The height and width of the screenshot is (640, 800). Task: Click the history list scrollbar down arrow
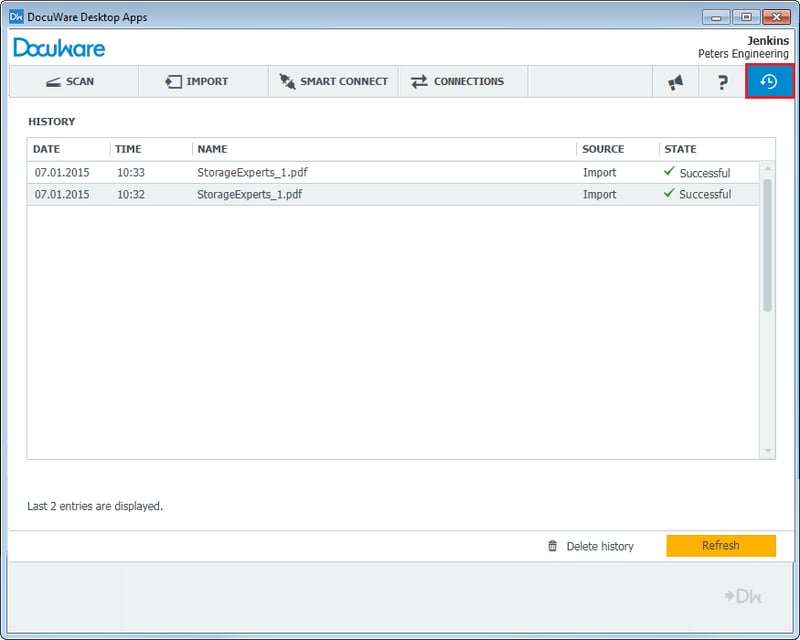point(768,452)
